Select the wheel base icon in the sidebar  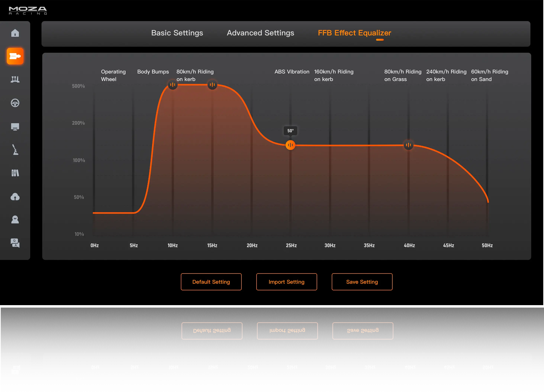click(15, 56)
